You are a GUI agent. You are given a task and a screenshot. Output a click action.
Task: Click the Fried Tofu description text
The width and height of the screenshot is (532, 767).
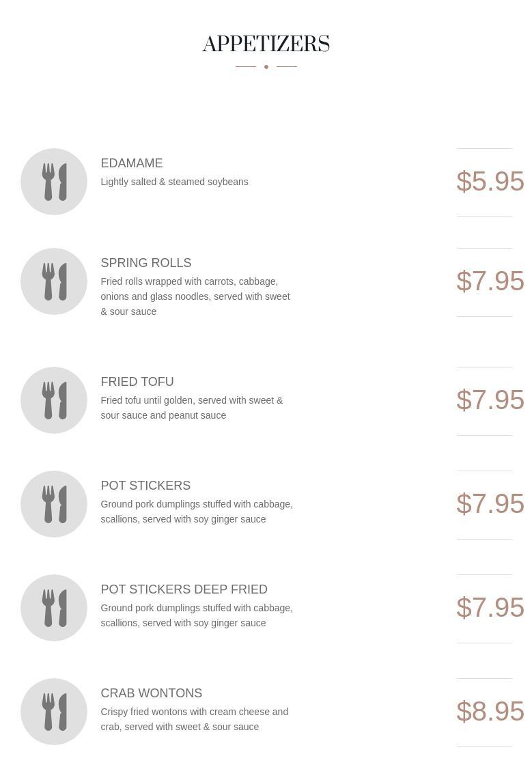[x=192, y=408]
